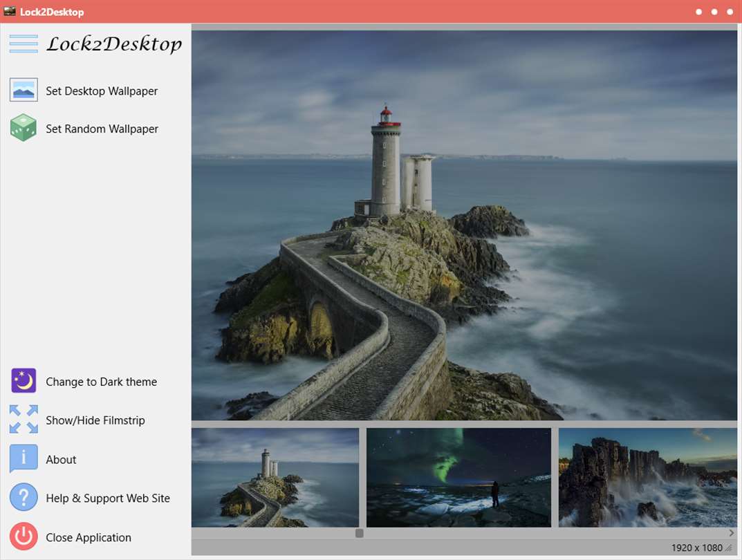Click the Set Desktop Wallpaper picture icon
Screen dimensions: 742x560
24,90
